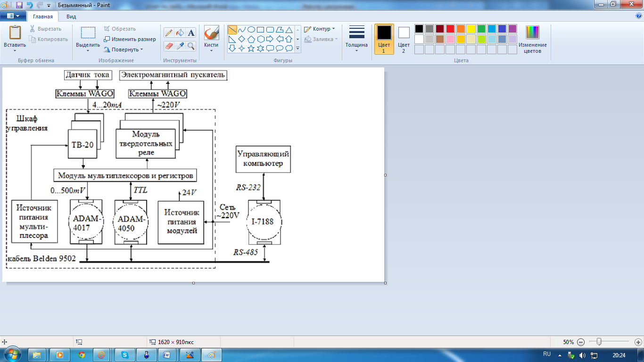Choose the Five-point star shape

click(251, 48)
